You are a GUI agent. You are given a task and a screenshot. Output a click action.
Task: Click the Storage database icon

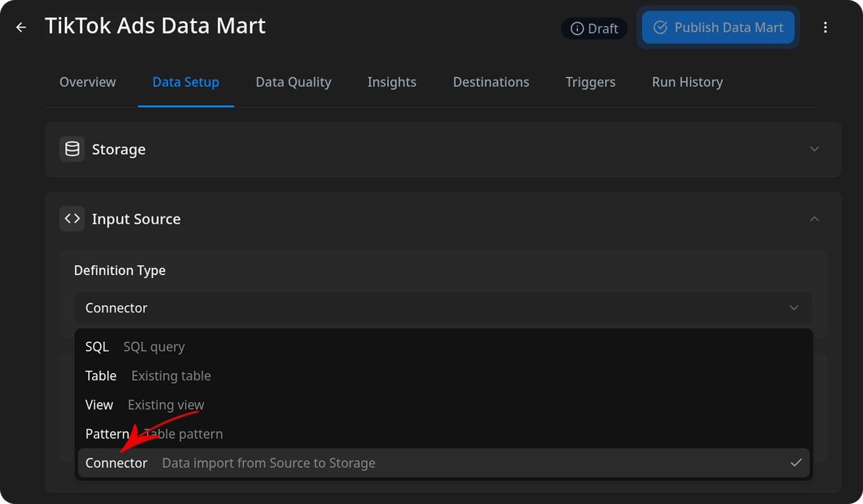tap(72, 149)
